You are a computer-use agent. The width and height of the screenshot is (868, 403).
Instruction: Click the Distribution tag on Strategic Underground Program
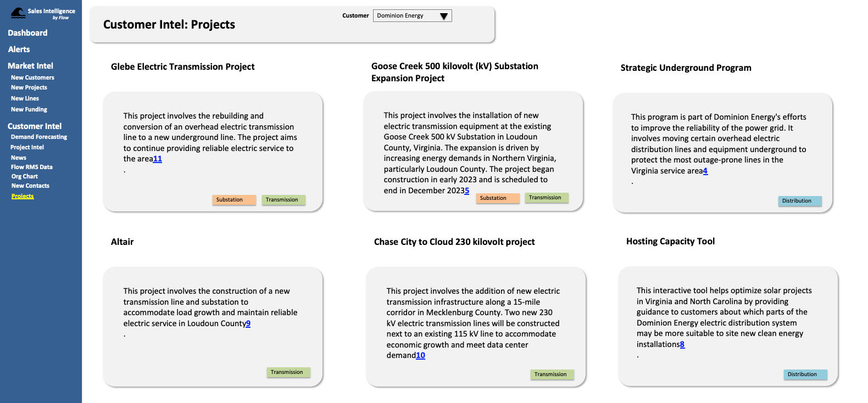[x=799, y=201]
